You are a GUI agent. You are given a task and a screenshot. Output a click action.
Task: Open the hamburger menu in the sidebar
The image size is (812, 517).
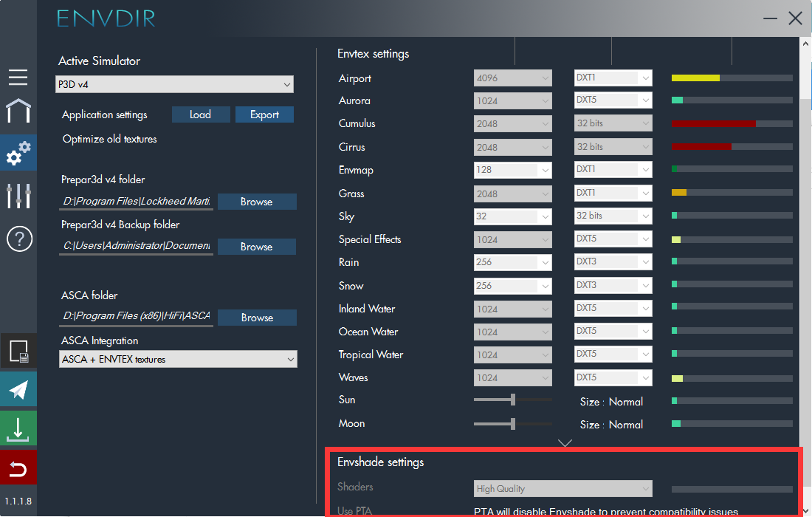click(18, 77)
